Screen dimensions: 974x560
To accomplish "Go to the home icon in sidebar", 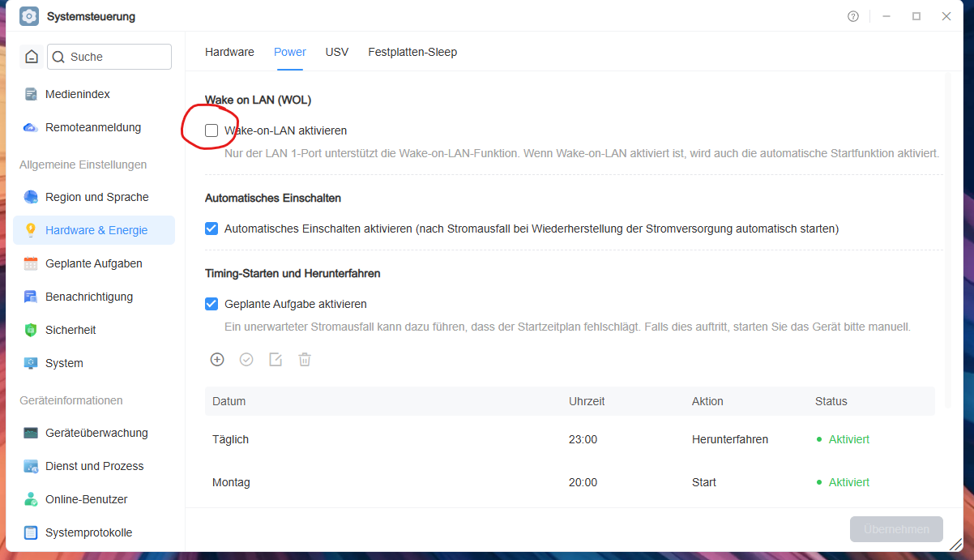I will tap(31, 57).
